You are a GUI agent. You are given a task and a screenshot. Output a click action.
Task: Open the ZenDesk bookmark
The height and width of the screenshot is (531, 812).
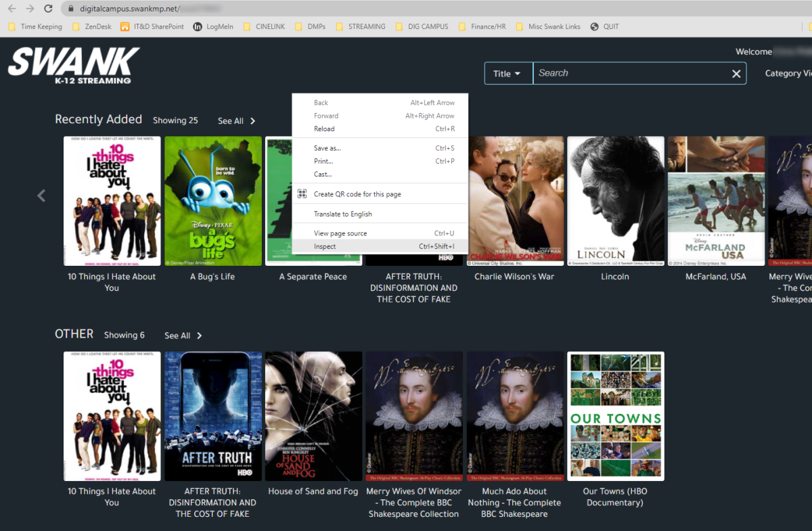click(96, 27)
